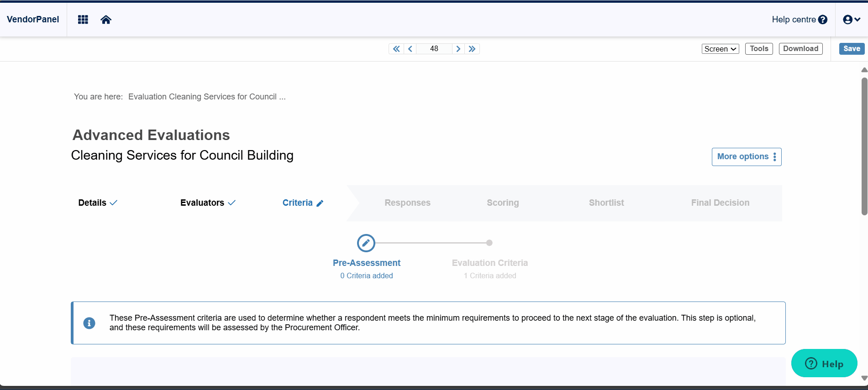Click the page number field showing 48
The height and width of the screenshot is (390, 868).
(x=434, y=49)
